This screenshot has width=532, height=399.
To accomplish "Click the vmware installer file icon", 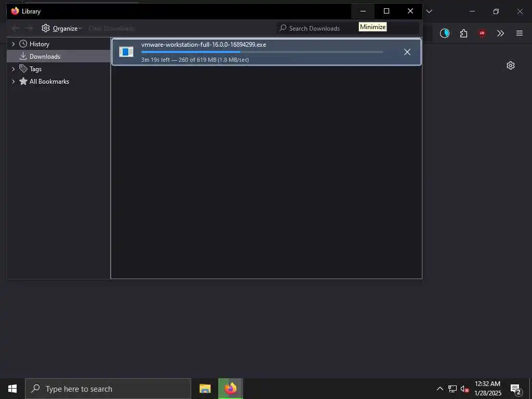I will 126,52.
